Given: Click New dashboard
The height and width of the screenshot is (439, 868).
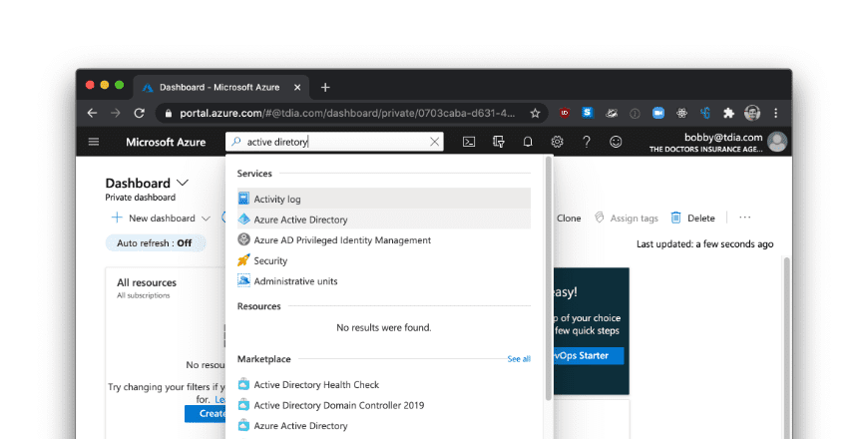Looking at the screenshot, I should click(x=154, y=219).
